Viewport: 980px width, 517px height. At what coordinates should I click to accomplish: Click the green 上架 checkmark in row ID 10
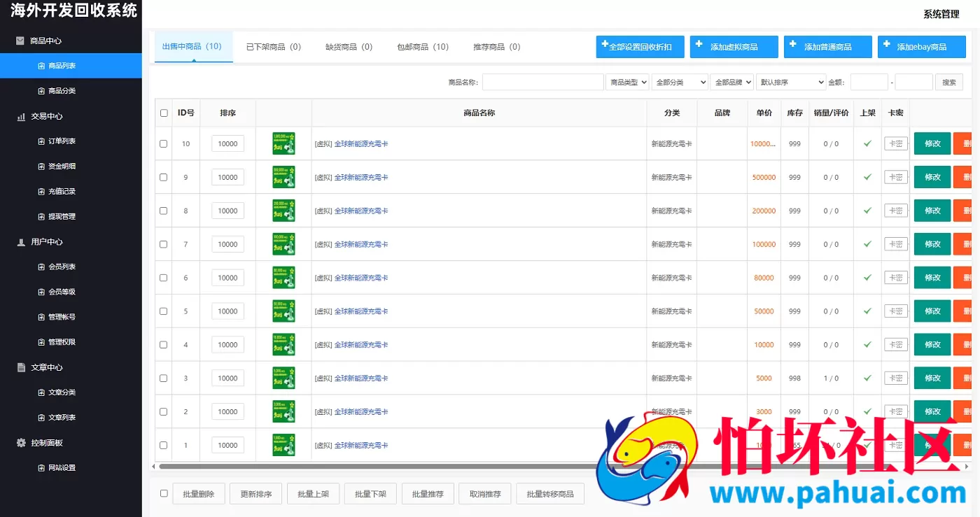point(867,143)
